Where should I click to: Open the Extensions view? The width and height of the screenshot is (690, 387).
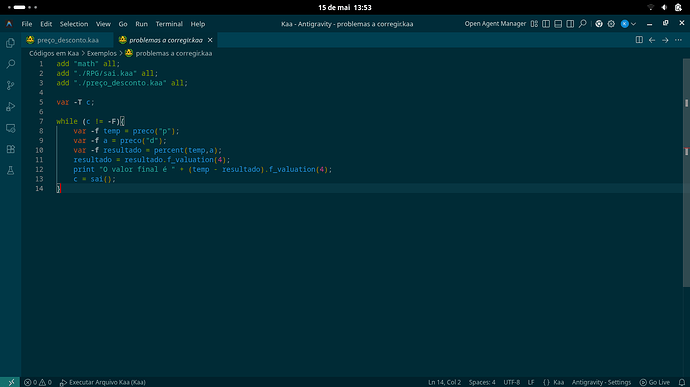tap(11, 149)
